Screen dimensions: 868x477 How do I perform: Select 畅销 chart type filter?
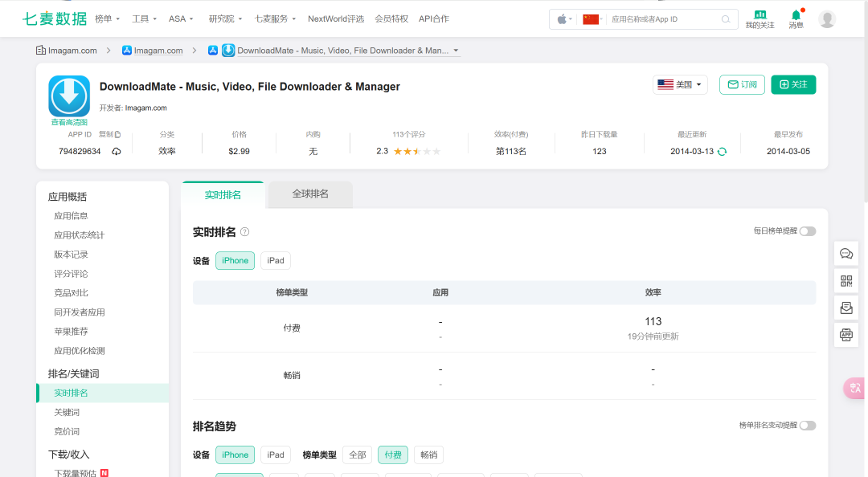(428, 455)
